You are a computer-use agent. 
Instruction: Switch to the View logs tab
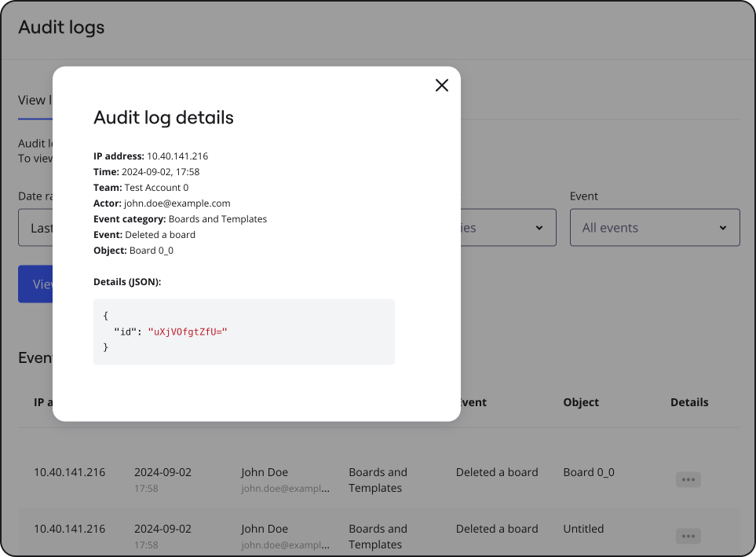(33, 100)
